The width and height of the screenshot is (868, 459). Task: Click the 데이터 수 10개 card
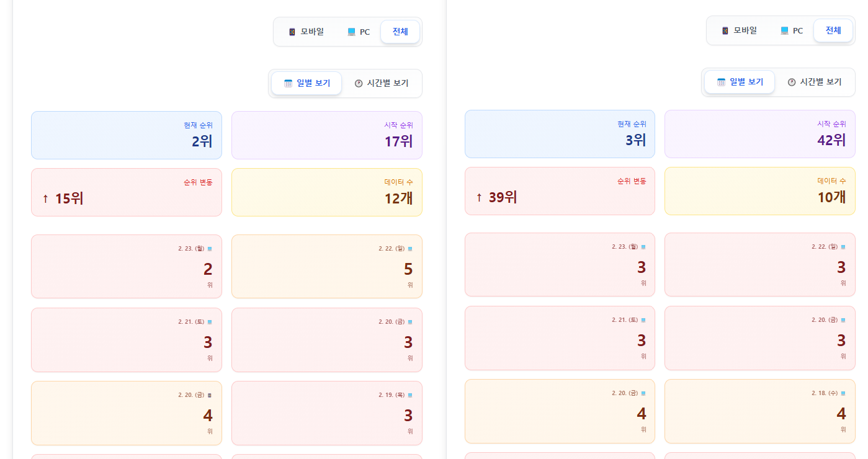coord(759,191)
